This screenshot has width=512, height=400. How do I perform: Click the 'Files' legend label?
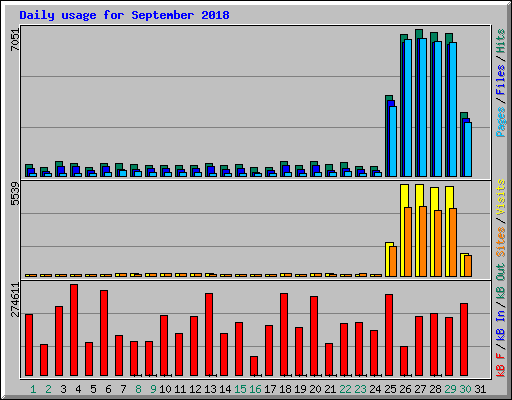click(x=501, y=80)
